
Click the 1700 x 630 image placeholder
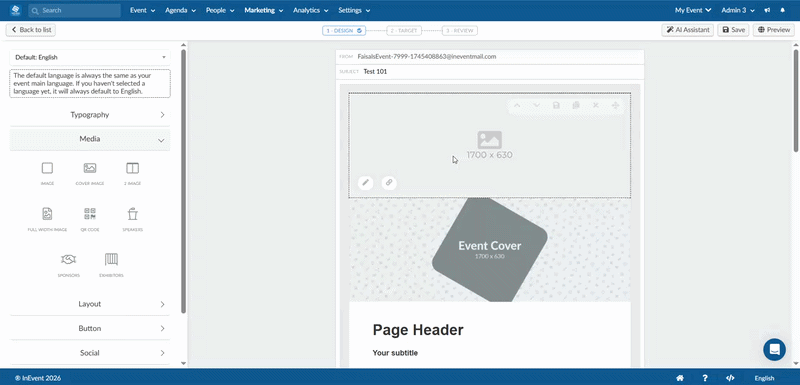[489, 145]
